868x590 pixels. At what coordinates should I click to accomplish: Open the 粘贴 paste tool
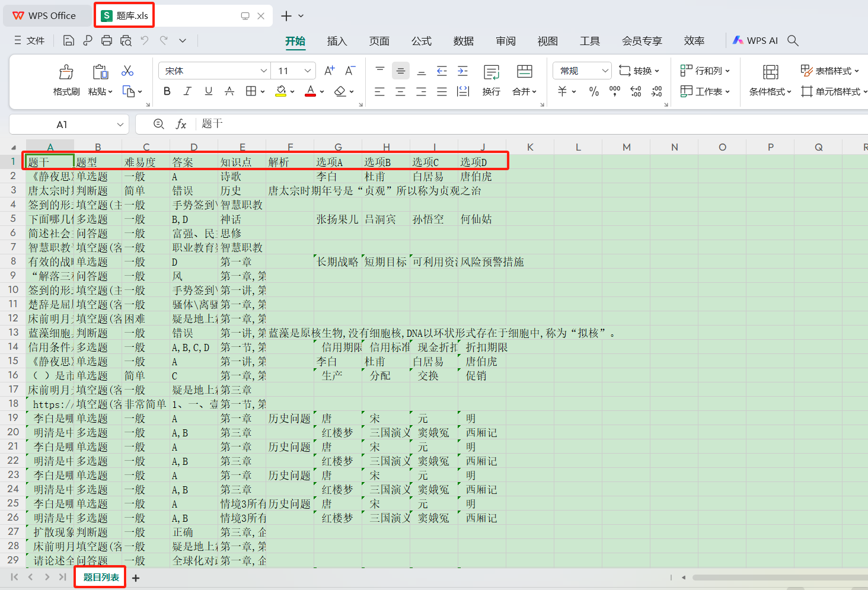point(100,79)
